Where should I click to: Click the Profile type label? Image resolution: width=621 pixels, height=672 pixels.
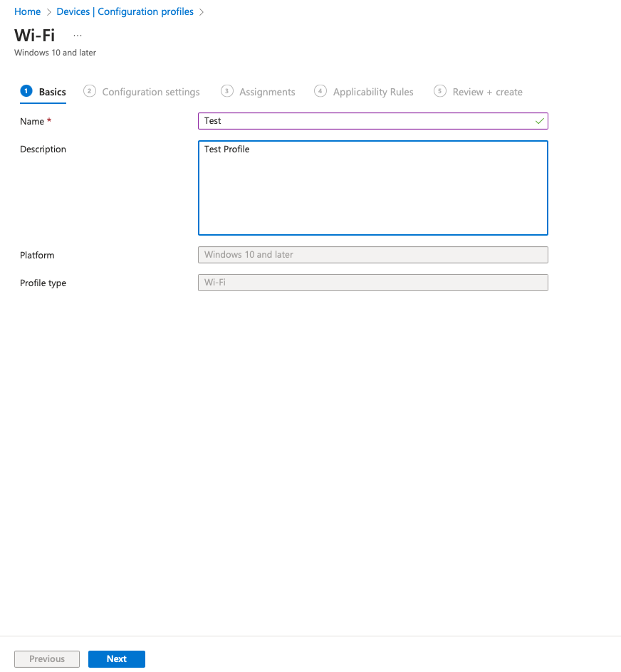tap(43, 283)
